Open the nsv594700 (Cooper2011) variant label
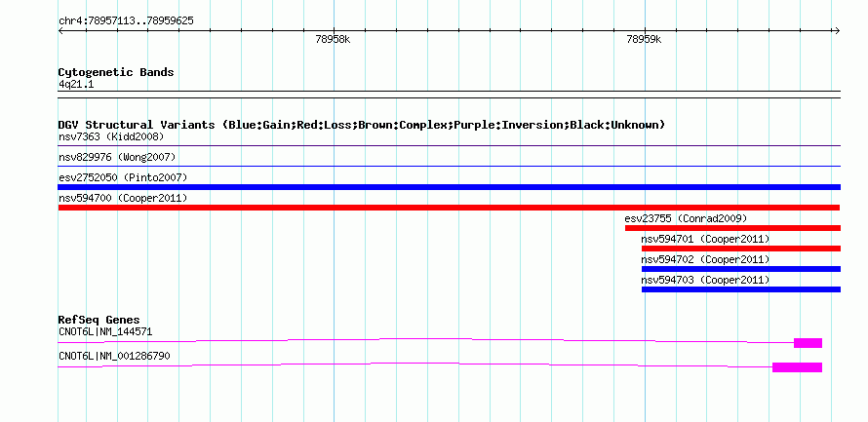The image size is (868, 422). click(123, 198)
